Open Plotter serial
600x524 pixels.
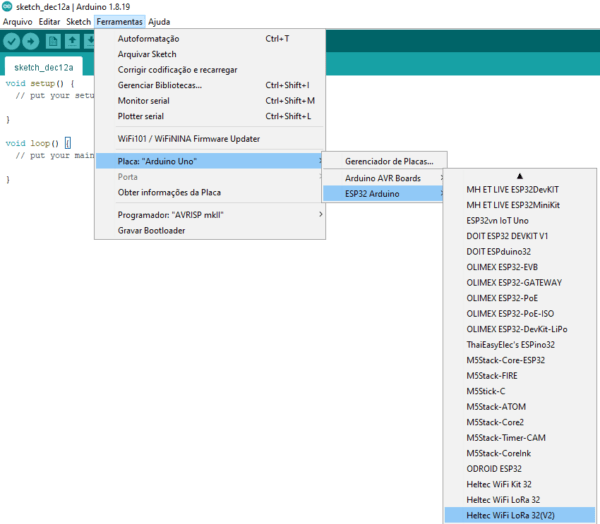point(210,116)
